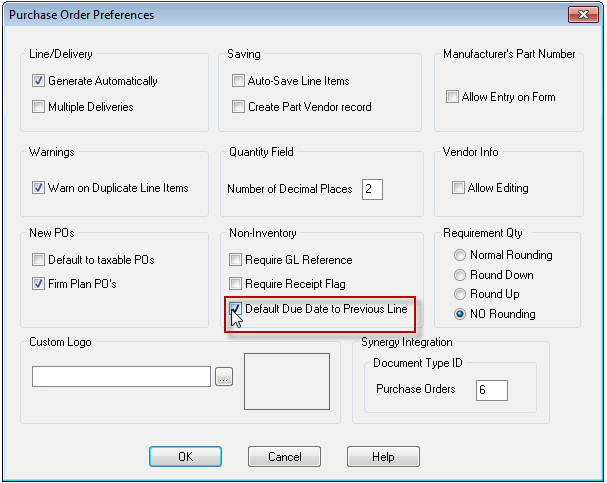Click the Custom Logo path field
This screenshot has height=483, width=607.
[122, 377]
